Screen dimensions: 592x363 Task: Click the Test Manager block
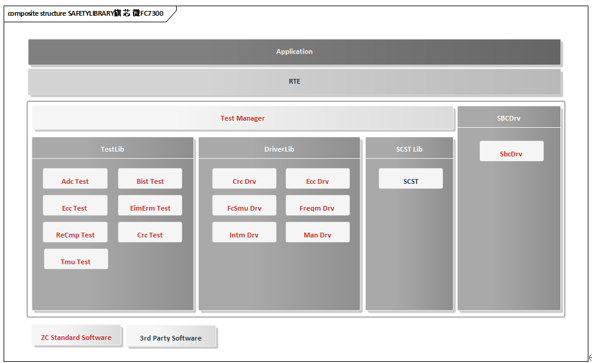tap(243, 118)
